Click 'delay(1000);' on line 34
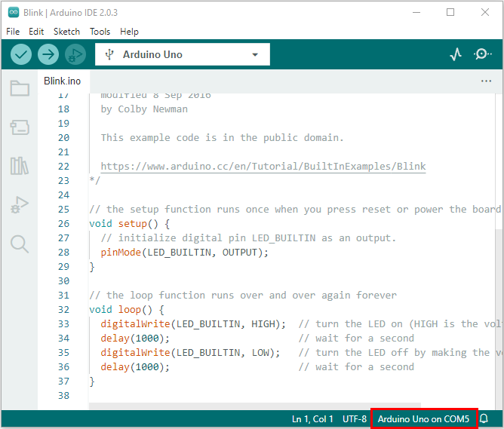504x429 pixels. point(135,338)
